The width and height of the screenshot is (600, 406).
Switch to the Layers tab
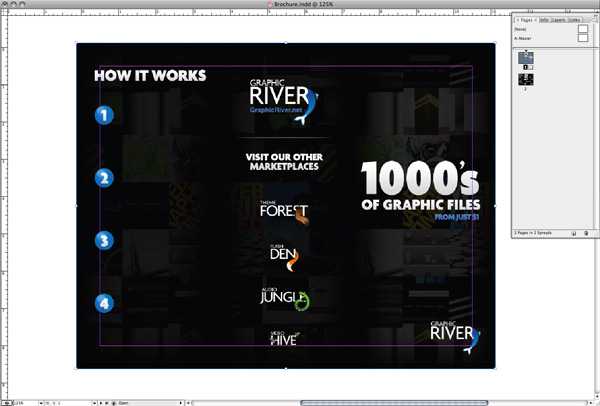[x=558, y=20]
